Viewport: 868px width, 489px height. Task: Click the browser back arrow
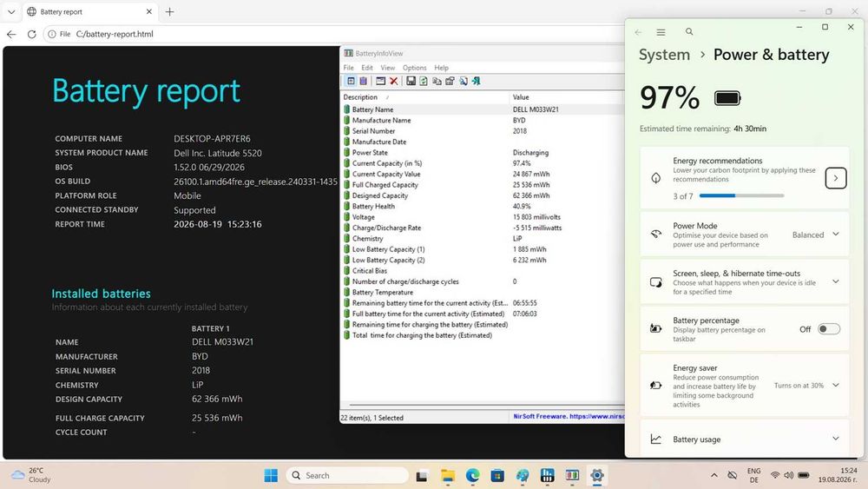pyautogui.click(x=11, y=34)
